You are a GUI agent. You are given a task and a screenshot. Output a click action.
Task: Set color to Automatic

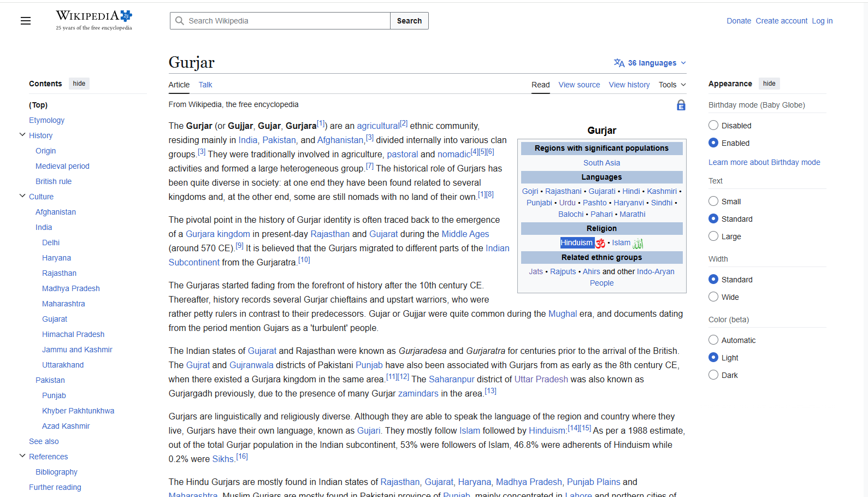coord(713,340)
